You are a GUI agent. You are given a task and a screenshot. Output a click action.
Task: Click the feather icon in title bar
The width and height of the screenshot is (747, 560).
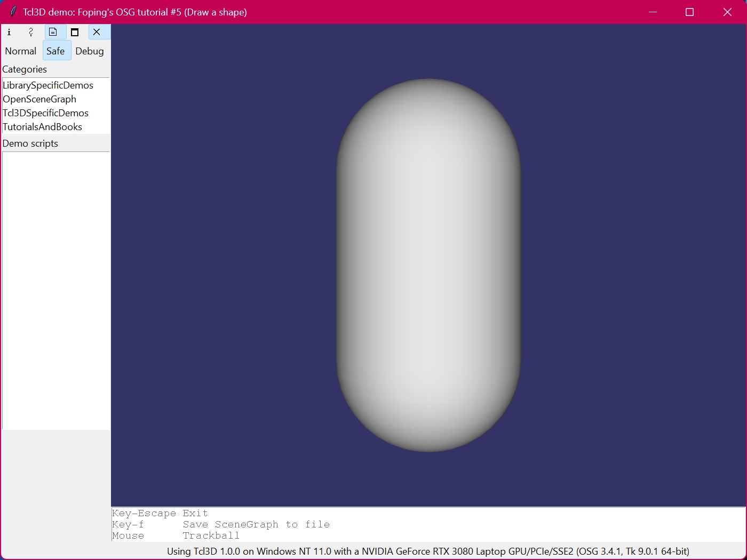point(13,12)
